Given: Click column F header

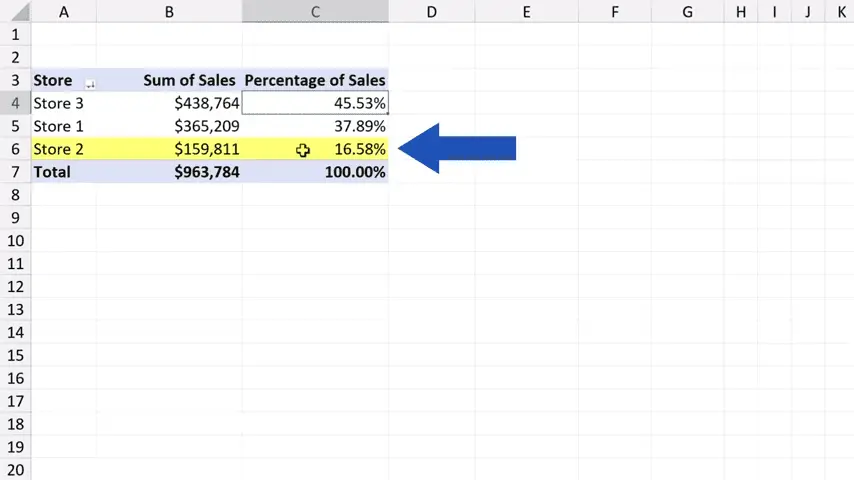Looking at the screenshot, I should (614, 12).
